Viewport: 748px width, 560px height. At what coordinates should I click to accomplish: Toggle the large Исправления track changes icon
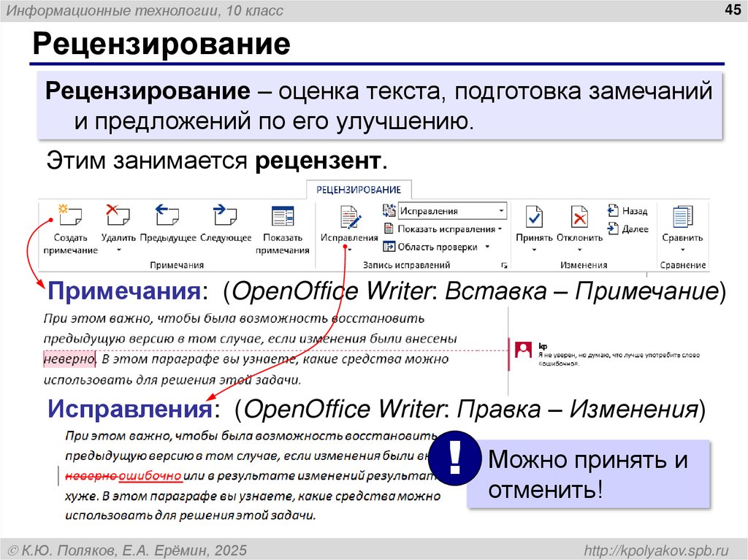[350, 218]
